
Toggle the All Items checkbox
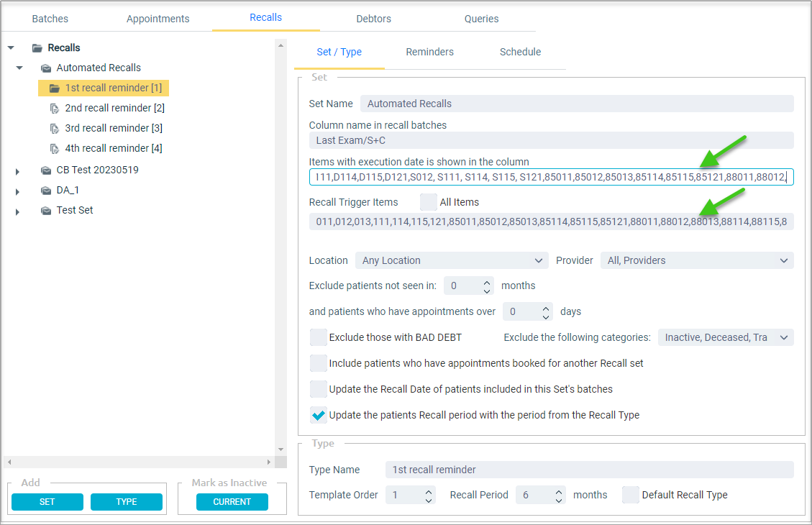coord(428,202)
